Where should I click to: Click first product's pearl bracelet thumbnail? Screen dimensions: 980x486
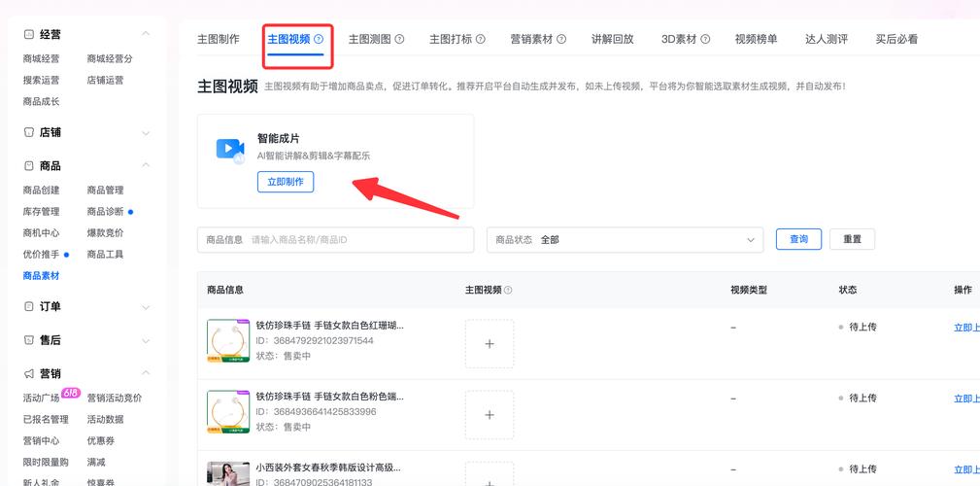coord(228,341)
